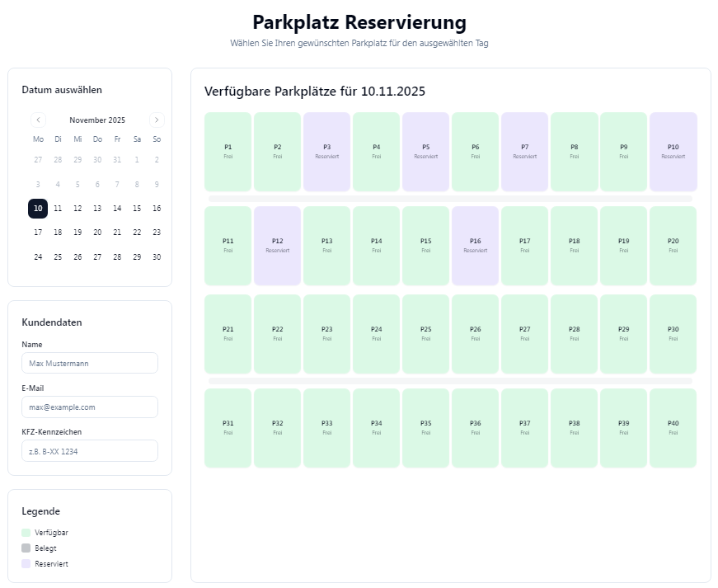718x588 pixels.
Task: Select free parking spot P1
Action: 228,152
